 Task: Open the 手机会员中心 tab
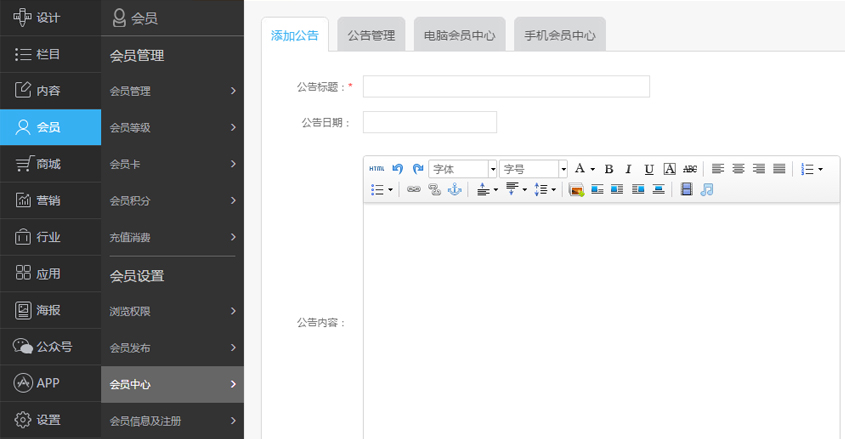click(560, 35)
